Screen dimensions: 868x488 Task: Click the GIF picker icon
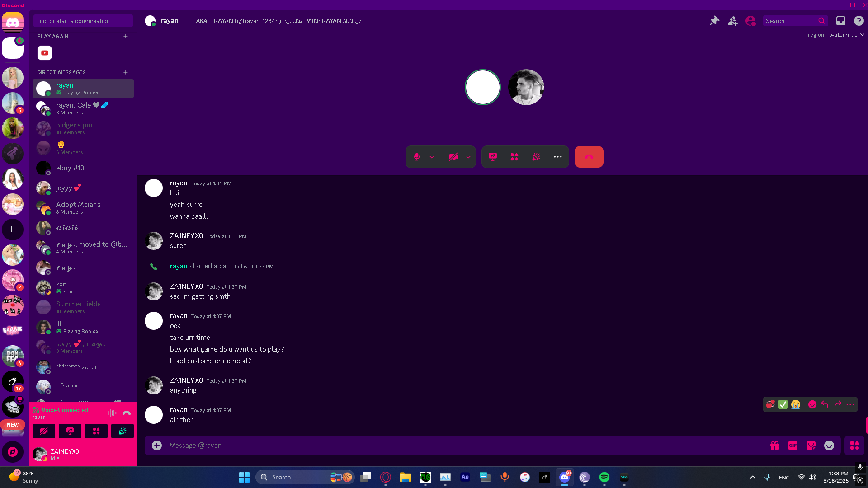pyautogui.click(x=793, y=446)
